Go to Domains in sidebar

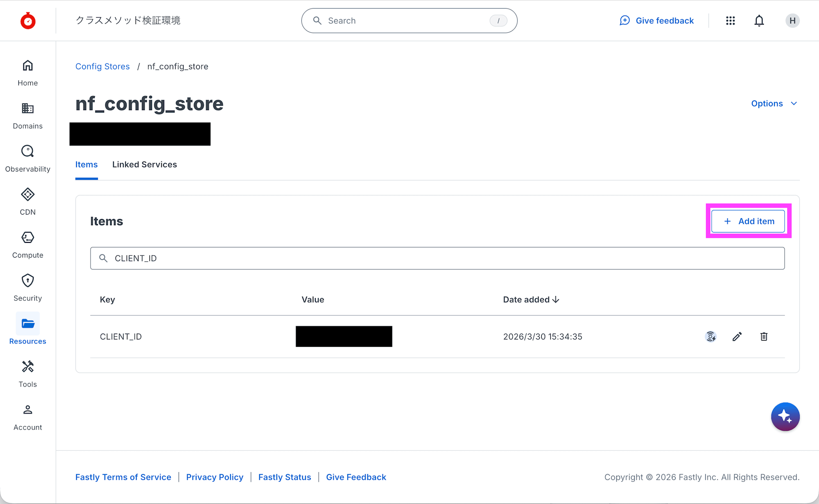point(27,116)
